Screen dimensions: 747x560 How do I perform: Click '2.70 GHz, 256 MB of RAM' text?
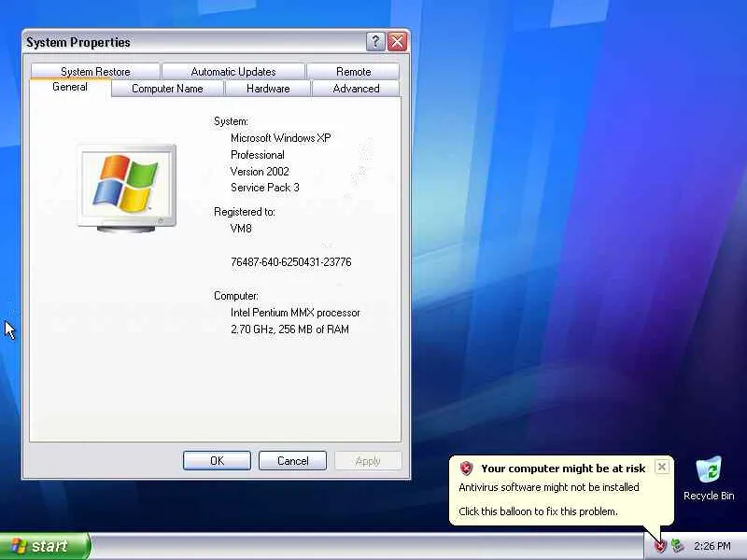(x=289, y=329)
